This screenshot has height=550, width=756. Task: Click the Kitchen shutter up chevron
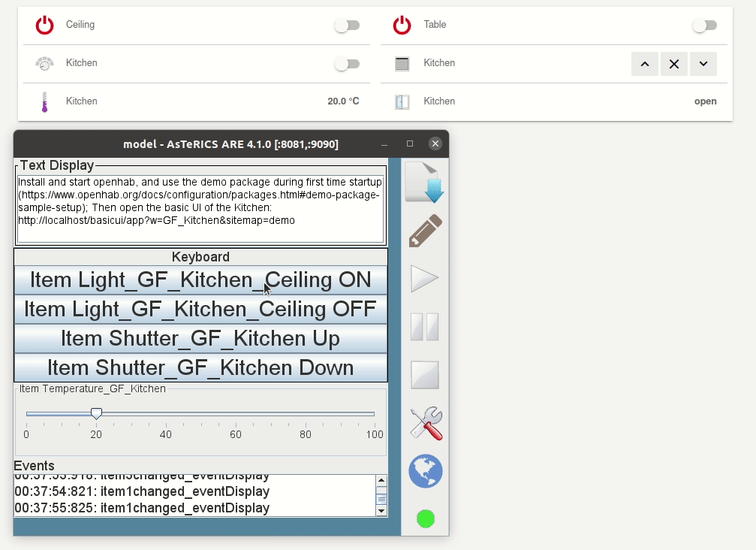[645, 64]
